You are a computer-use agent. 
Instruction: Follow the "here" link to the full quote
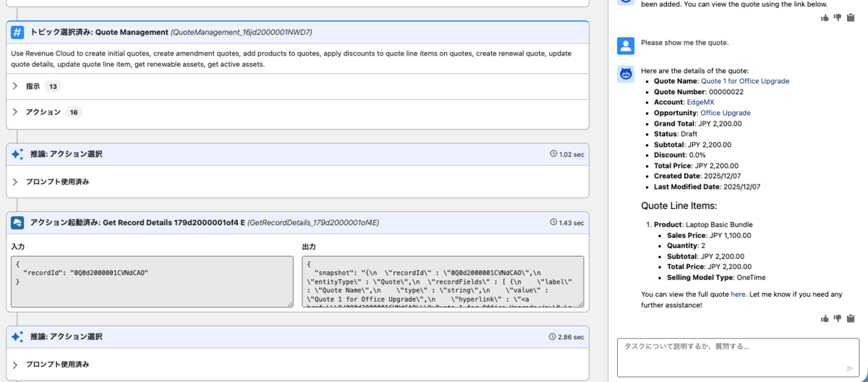tap(738, 294)
